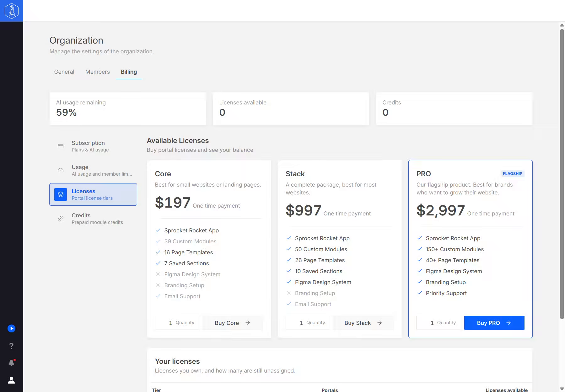Select the Billing tab
This screenshot has width=565, height=392.
point(129,72)
